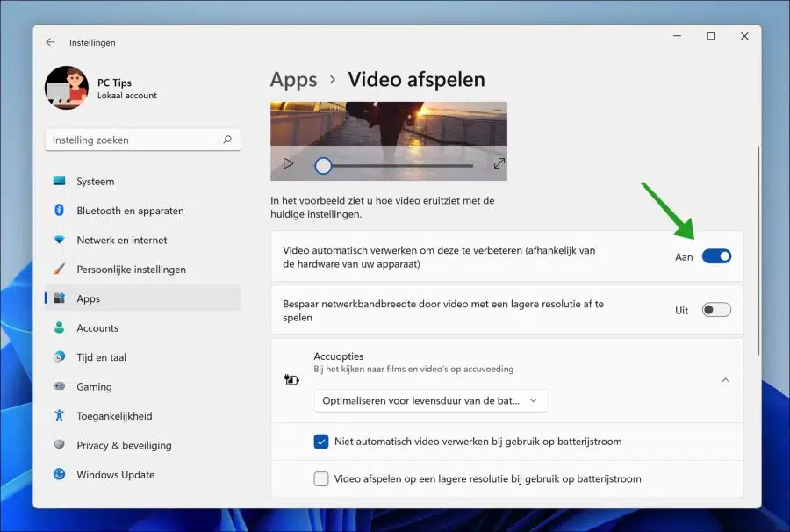Screen dimensions: 790x532
Task: Select Accounts in the sidebar
Action: 142,328
